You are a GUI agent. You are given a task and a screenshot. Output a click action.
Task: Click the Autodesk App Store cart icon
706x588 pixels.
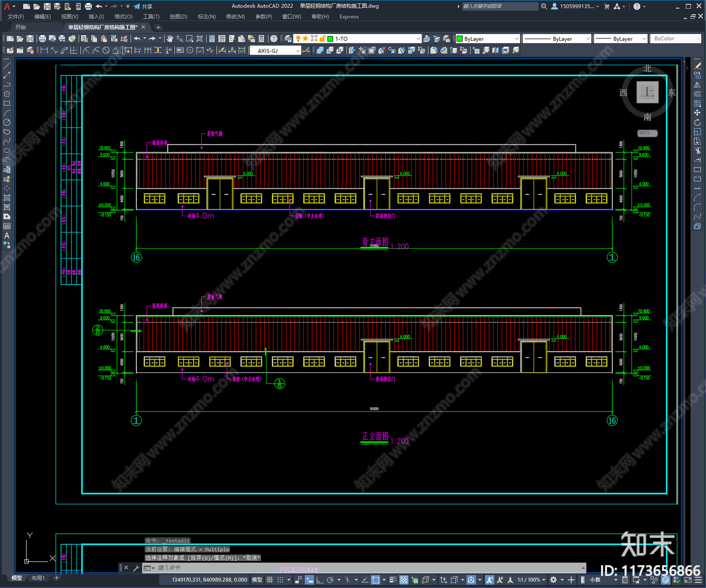[x=607, y=6]
